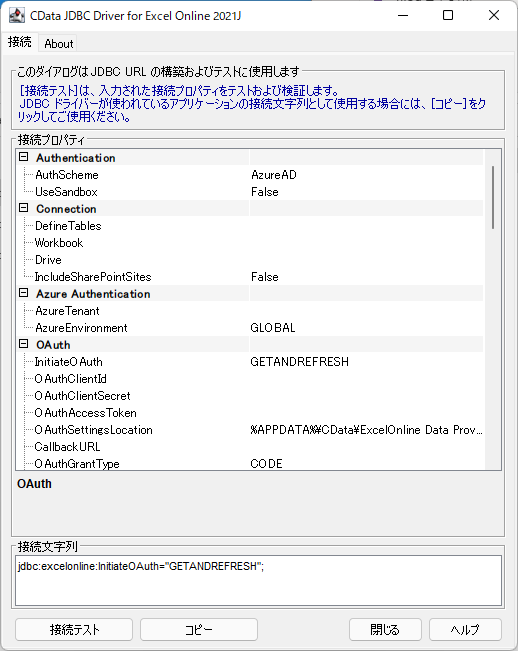The image size is (518, 651).
Task: Select the OAuthClientSecret property
Action: click(83, 396)
